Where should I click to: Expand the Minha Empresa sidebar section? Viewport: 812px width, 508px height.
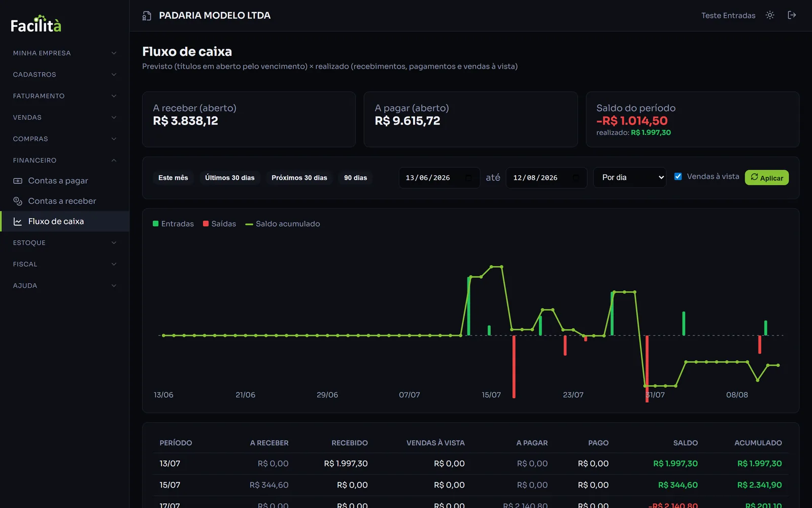[x=64, y=53]
